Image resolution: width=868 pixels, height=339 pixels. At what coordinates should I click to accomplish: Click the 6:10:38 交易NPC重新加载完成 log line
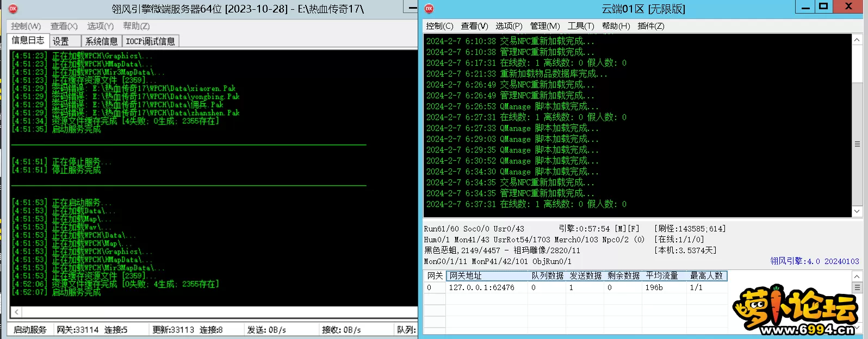510,41
